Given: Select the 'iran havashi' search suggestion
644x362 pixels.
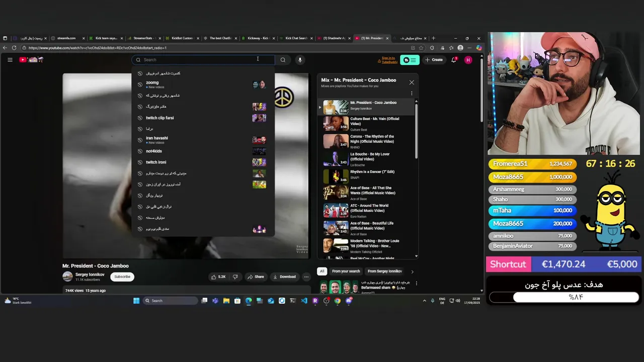Looking at the screenshot, I should (203, 140).
